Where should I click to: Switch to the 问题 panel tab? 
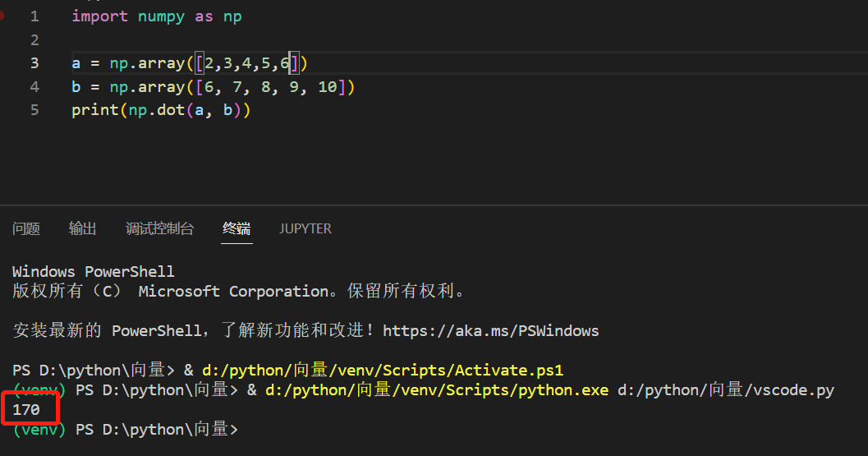(26, 228)
